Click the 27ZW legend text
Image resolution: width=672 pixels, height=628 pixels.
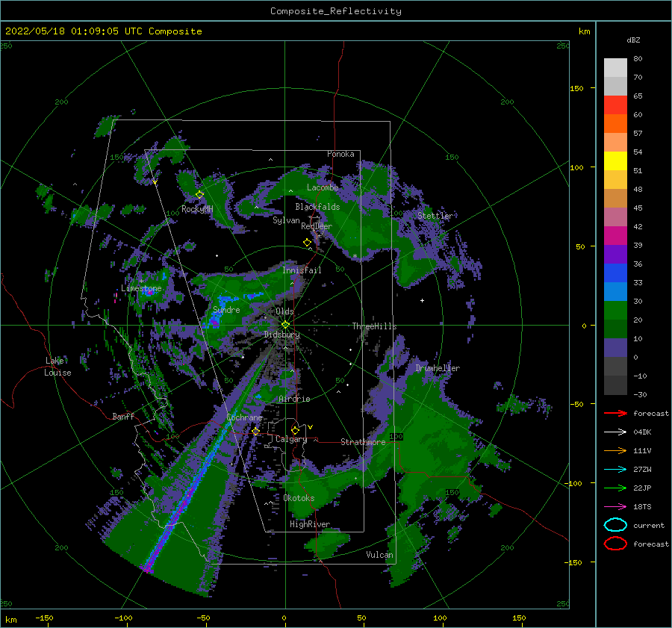click(642, 470)
